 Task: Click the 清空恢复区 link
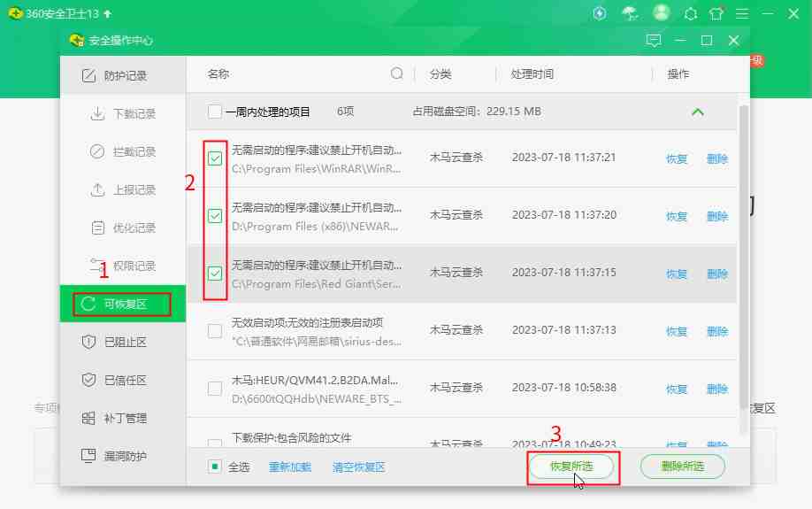pos(358,467)
